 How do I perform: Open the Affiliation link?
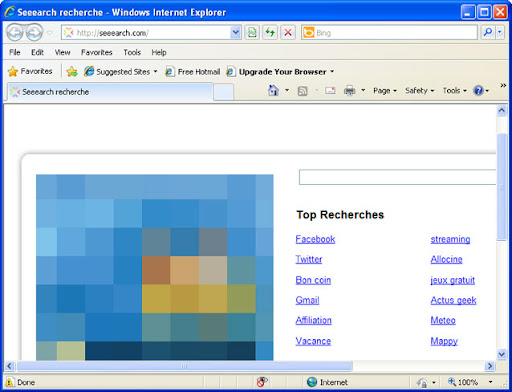314,320
